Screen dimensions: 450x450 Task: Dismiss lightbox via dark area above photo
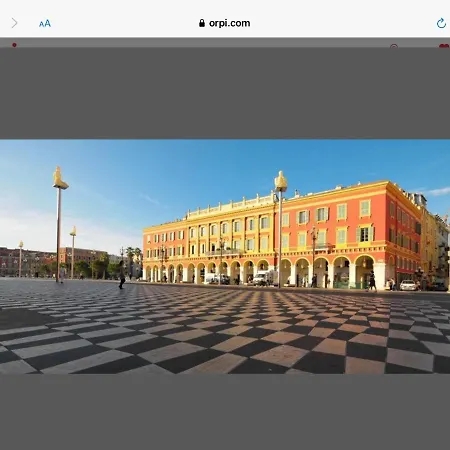[225, 93]
